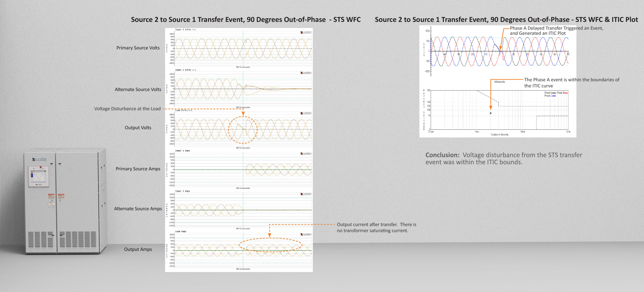Image resolution: width=644 pixels, height=292 pixels.
Task: Select the 'Output Amps' label
Action: click(x=138, y=249)
